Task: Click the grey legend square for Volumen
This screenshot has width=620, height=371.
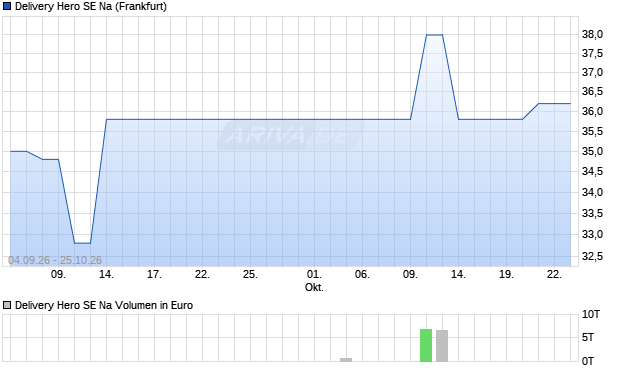Action: pyautogui.click(x=6, y=305)
